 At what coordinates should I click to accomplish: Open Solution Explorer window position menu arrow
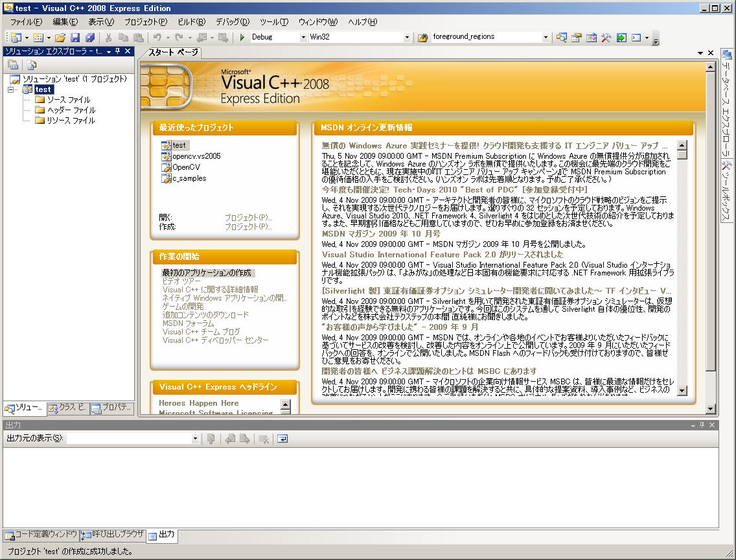(x=108, y=51)
